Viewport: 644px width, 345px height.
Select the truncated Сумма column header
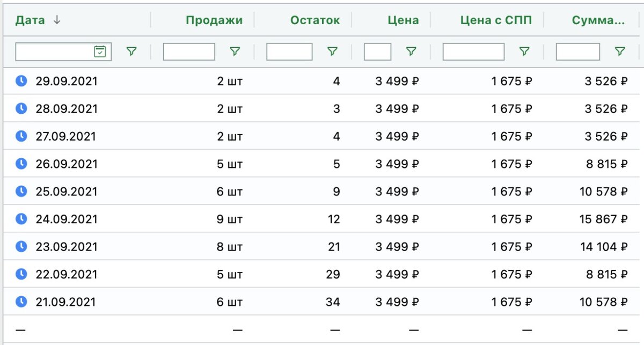597,20
